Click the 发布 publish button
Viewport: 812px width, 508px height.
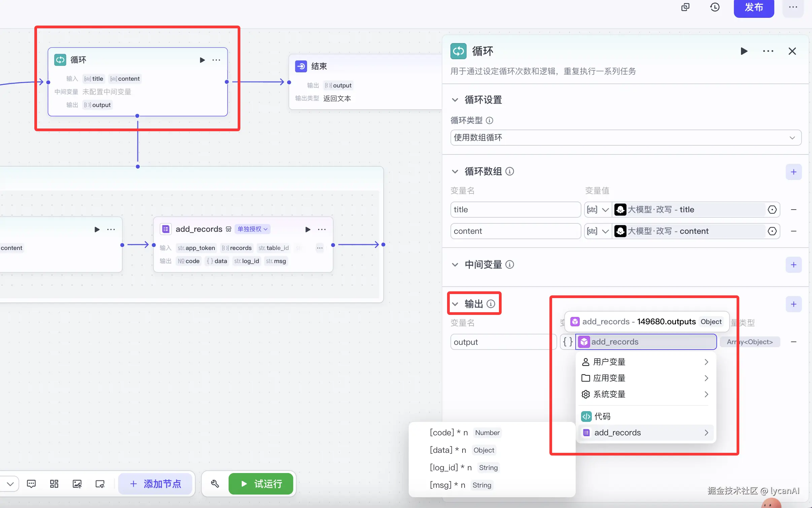point(753,7)
